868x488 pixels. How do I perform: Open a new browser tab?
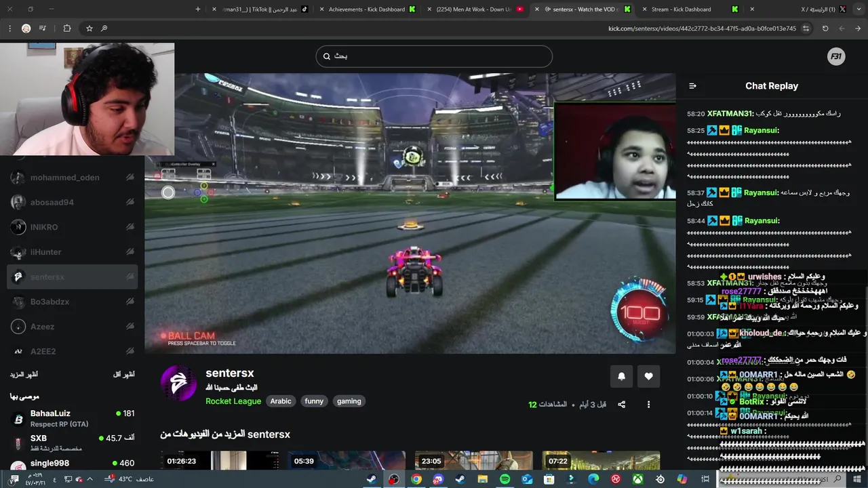(198, 9)
